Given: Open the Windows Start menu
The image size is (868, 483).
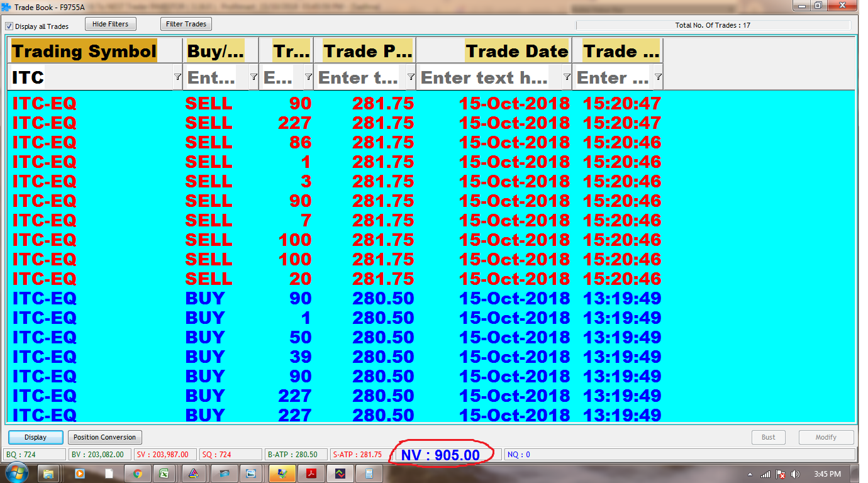Looking at the screenshot, I should point(16,474).
